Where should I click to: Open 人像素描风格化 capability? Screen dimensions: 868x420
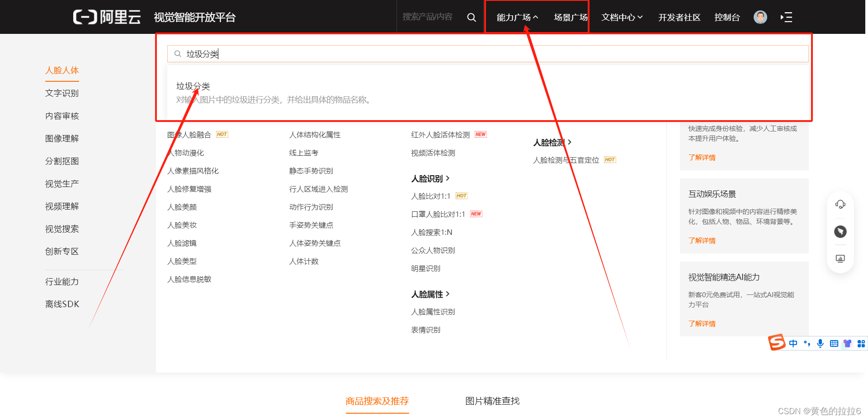pos(193,171)
